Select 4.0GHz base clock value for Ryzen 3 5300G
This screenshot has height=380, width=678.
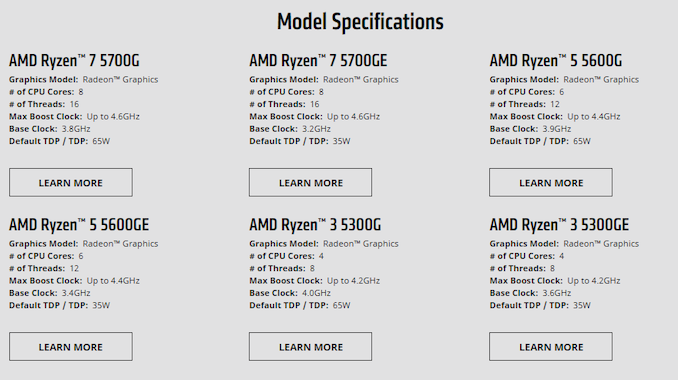pos(316,293)
